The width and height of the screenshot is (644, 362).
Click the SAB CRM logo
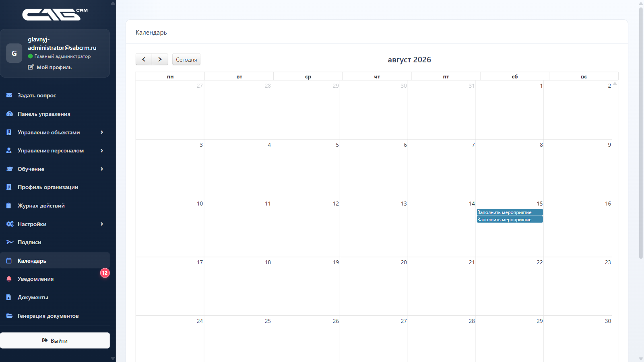tap(55, 14)
